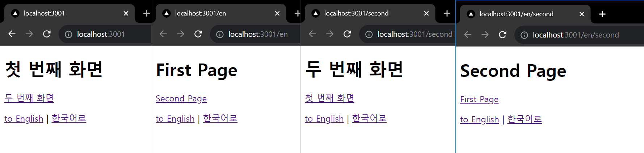Viewport: 644px width, 153px height.
Task: Select the localhost:3001/en browser tab
Action: coord(221,13)
